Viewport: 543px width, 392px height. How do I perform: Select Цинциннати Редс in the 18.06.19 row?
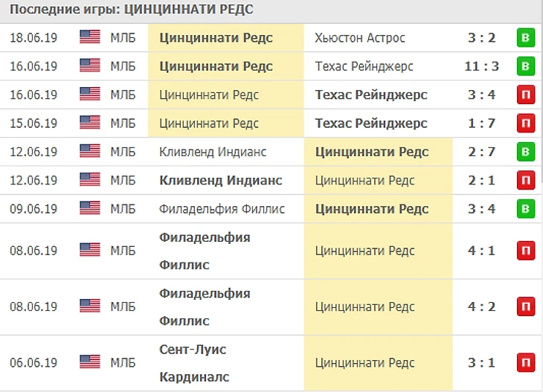click(x=216, y=38)
